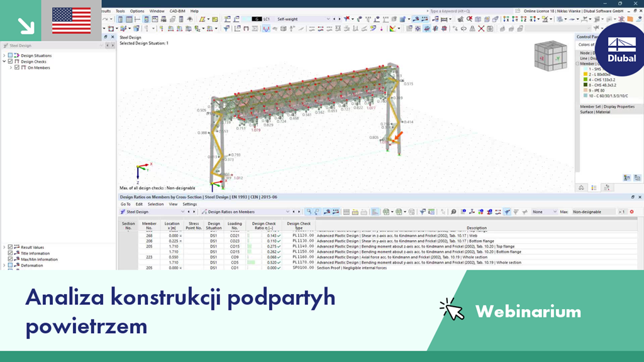Open the Options menu
Viewport: 644px width, 362px height.
tap(137, 11)
